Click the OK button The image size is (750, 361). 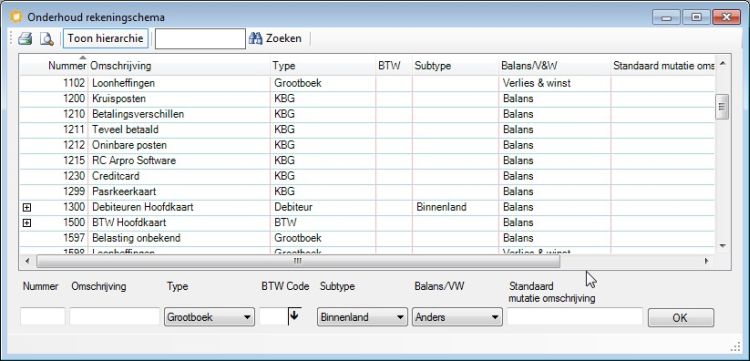[x=681, y=318]
